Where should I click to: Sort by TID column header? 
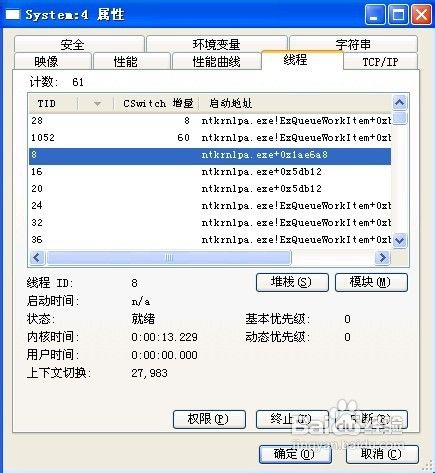coord(53,104)
